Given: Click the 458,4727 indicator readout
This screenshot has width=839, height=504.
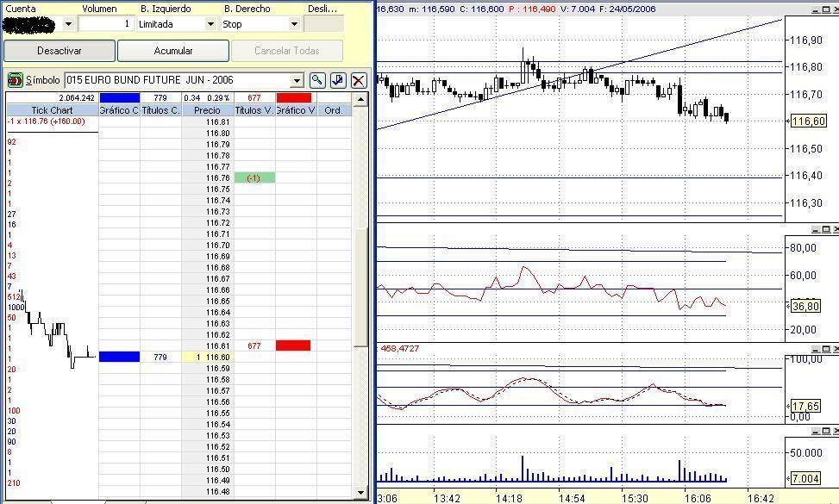Looking at the screenshot, I should (400, 348).
